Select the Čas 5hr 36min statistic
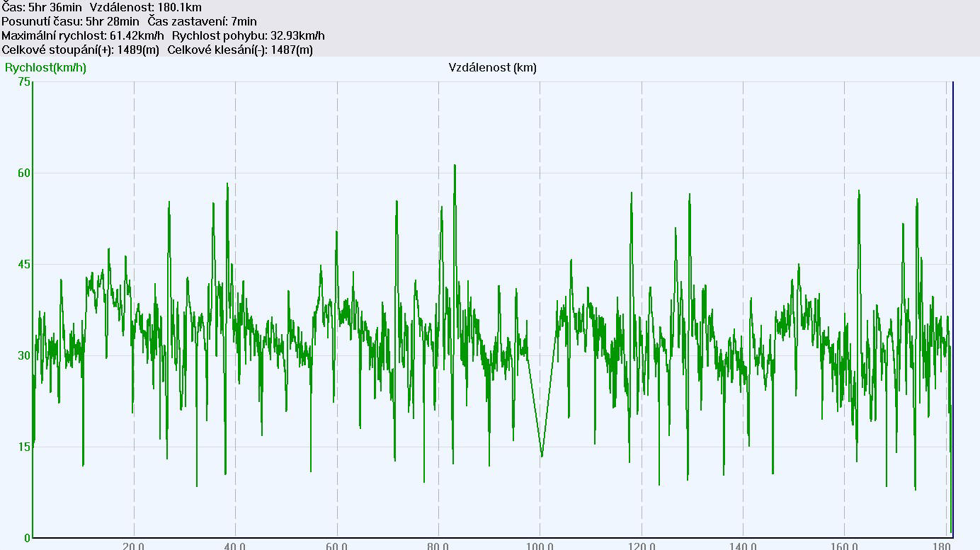Viewport: 980px width, 550px height. pos(42,7)
